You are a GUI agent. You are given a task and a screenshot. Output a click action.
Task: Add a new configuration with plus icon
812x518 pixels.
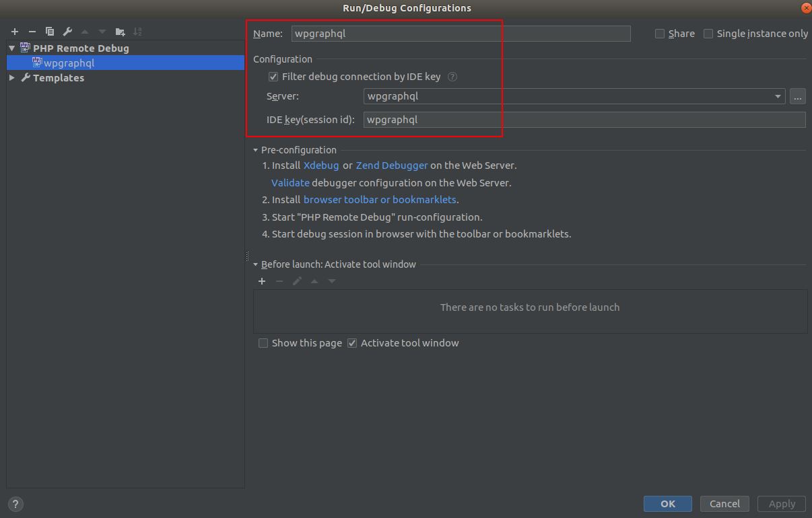15,32
